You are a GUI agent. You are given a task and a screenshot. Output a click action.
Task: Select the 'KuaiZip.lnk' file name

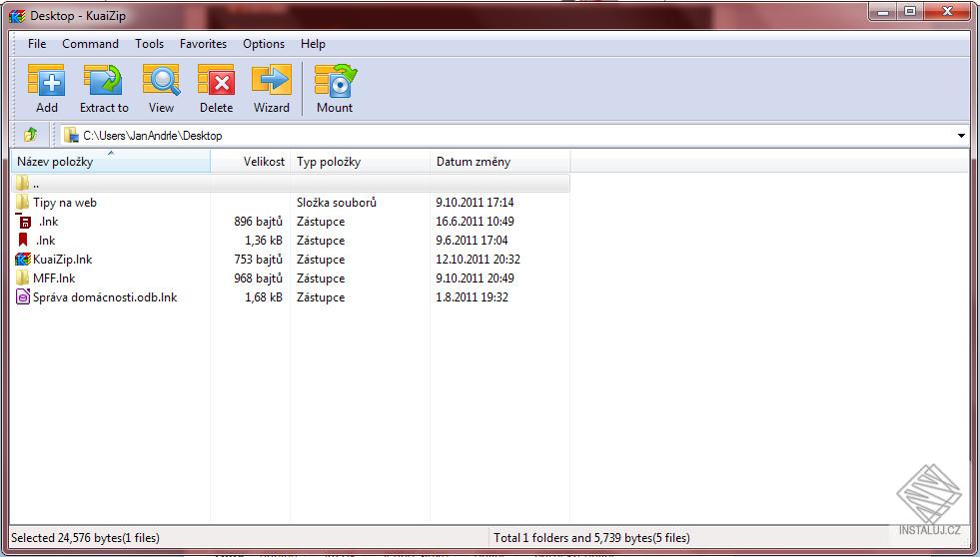[63, 260]
